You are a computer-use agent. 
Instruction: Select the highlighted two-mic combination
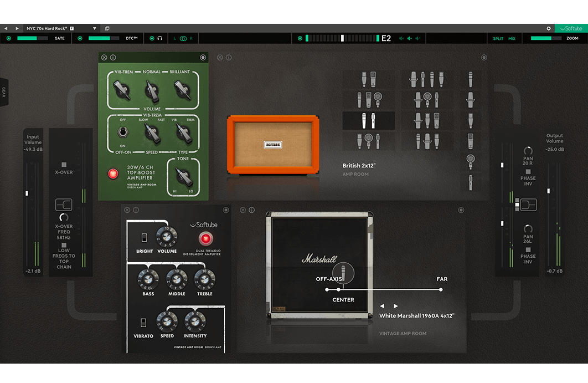(368, 121)
